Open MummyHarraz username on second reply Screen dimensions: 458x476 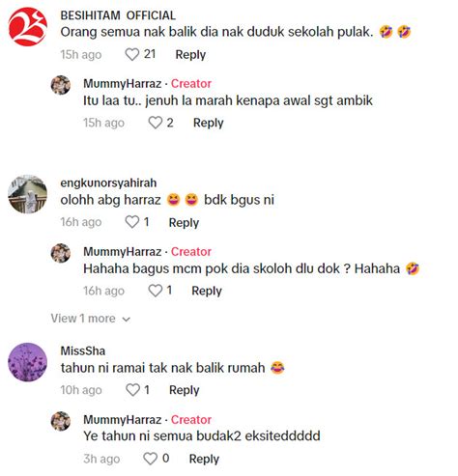tap(123, 251)
